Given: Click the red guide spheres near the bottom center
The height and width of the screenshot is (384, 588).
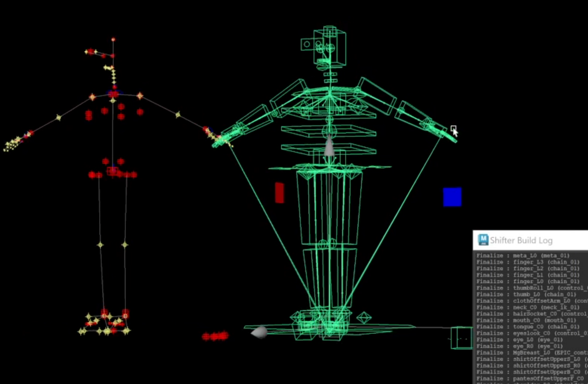Looking at the screenshot, I should pos(216,336).
